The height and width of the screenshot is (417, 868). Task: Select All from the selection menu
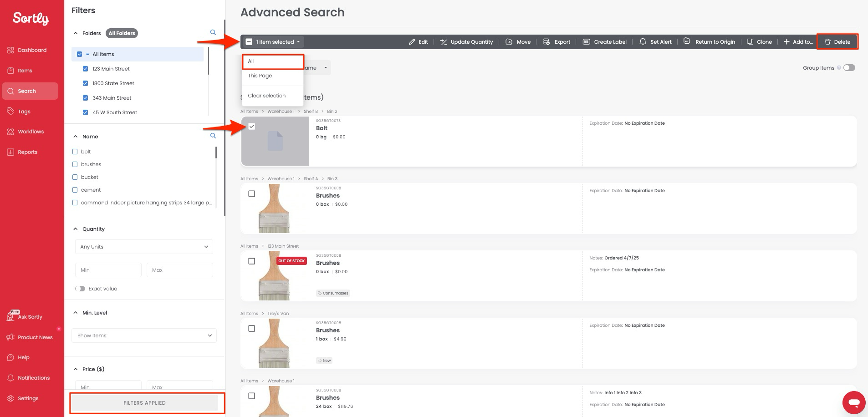coord(272,61)
